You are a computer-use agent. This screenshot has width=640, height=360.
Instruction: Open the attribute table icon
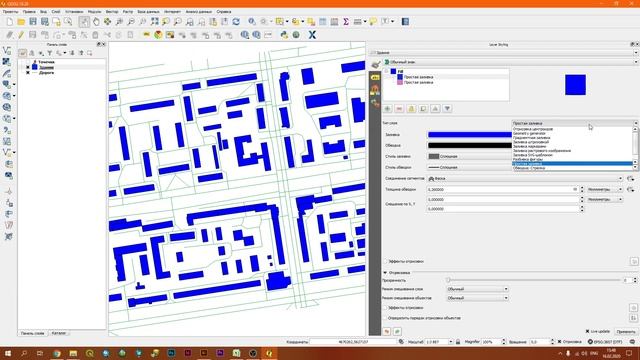point(322,22)
